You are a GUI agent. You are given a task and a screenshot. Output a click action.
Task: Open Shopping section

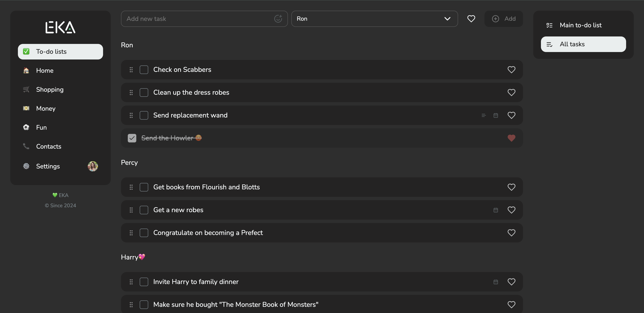(x=60, y=90)
